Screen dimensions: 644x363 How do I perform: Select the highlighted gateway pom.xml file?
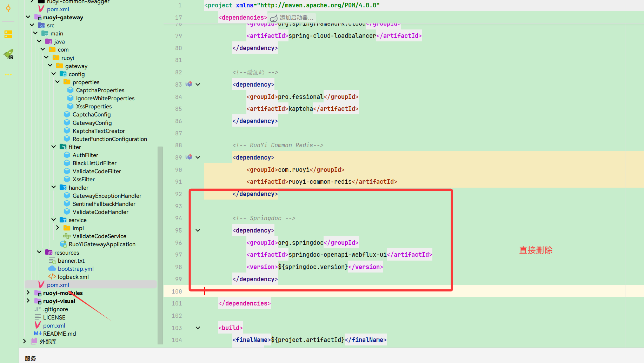(58, 285)
